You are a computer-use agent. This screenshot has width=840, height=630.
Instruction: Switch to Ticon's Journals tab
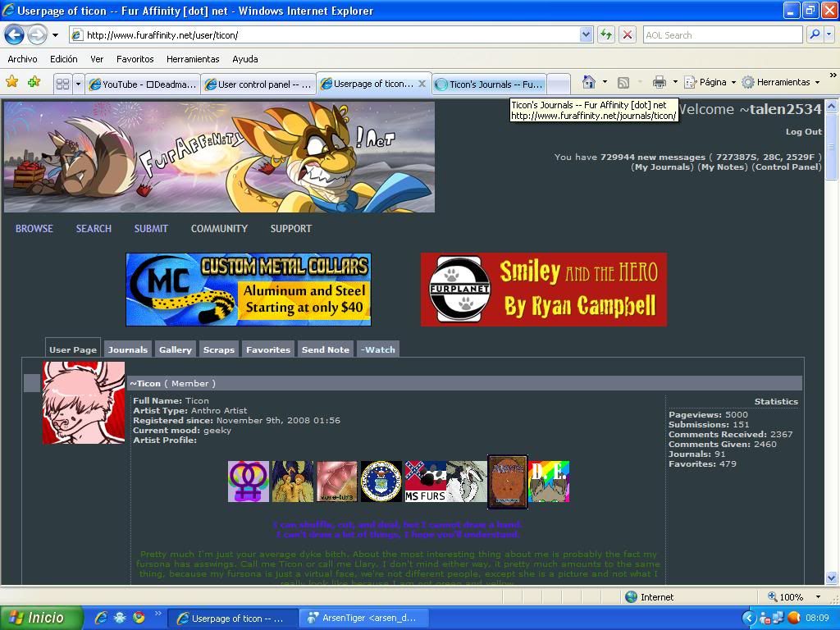[x=489, y=84]
